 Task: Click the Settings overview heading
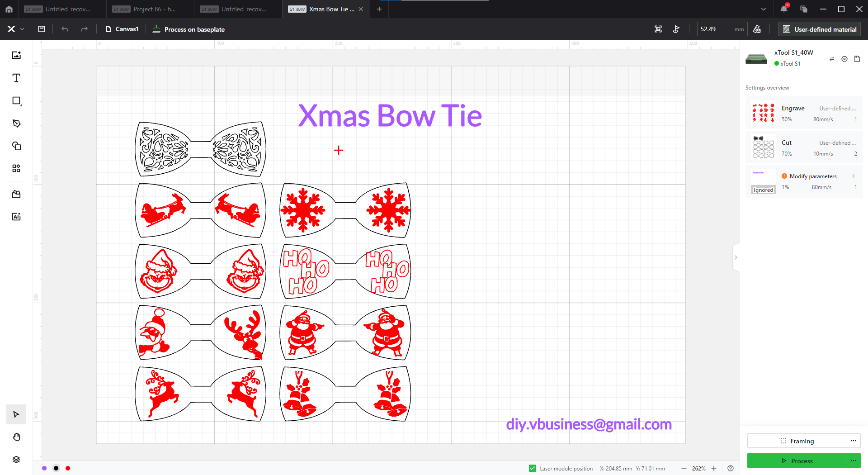click(767, 88)
